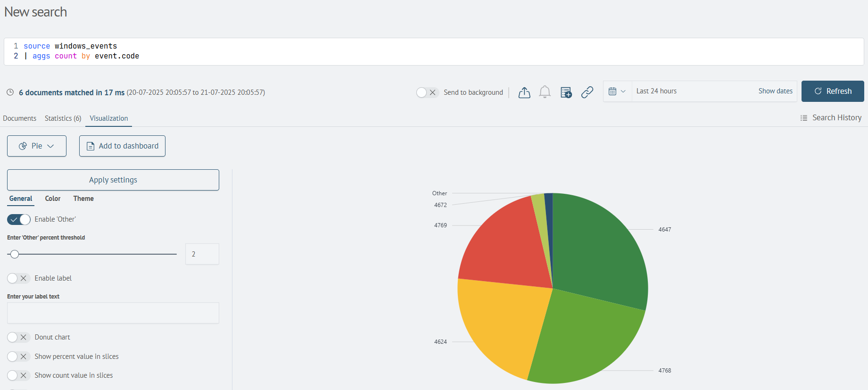Switch to the Statistics (6) tab
Screen dimensions: 868x390
63,118
